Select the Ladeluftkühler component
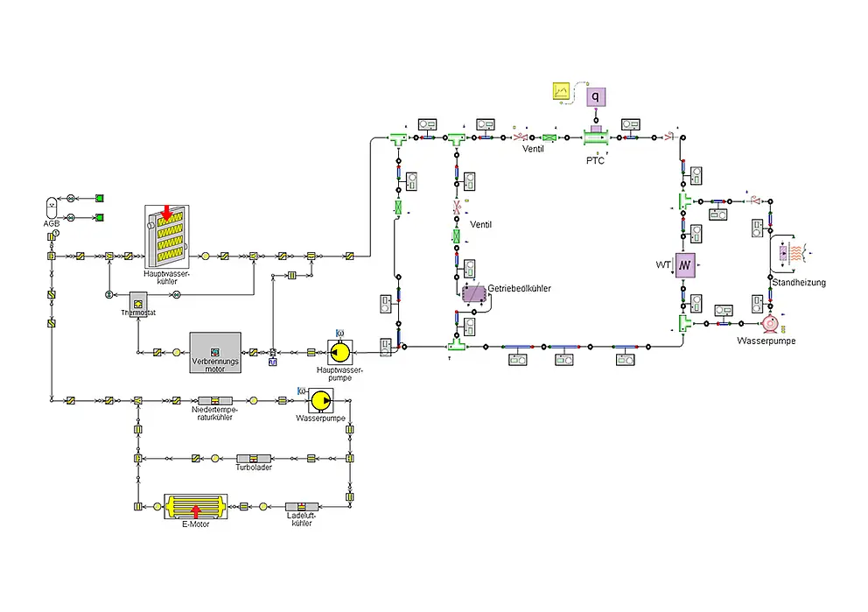 (x=301, y=506)
